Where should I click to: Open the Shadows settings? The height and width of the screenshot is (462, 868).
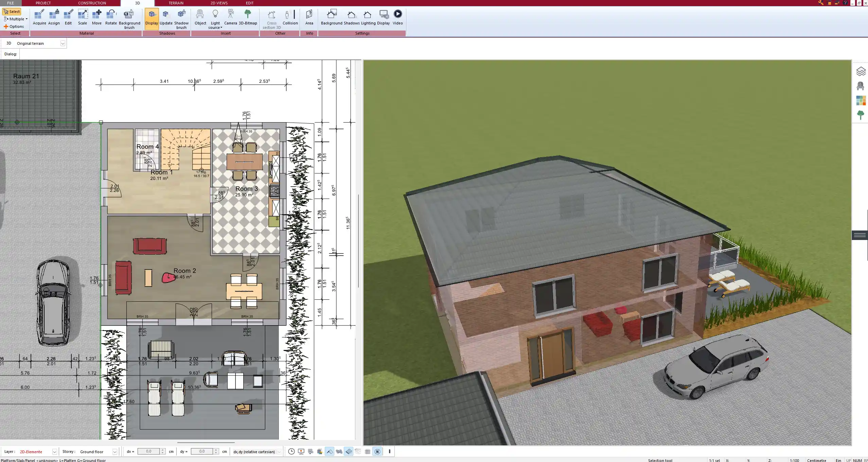[352, 18]
